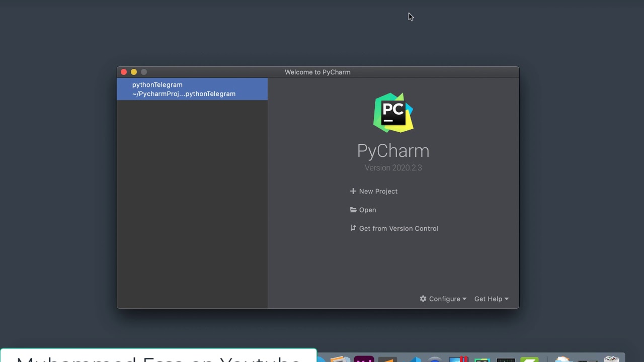
Task: Click the plus icon next to New Project
Action: coord(352,191)
